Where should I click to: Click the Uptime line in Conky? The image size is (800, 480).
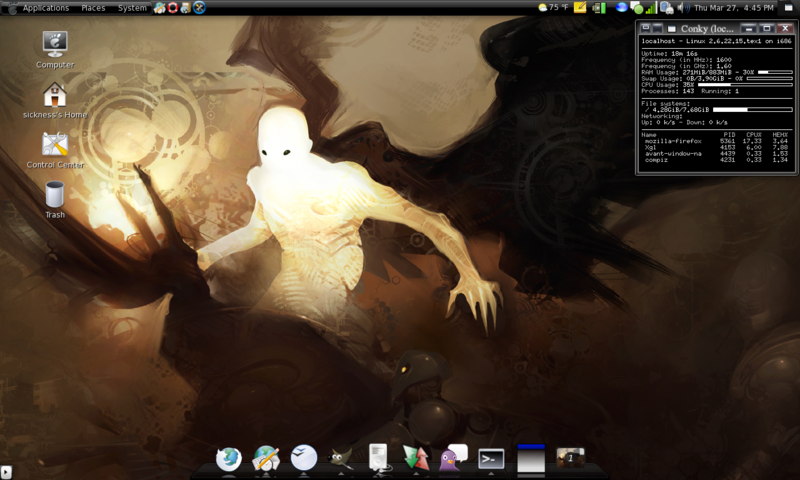pos(669,53)
